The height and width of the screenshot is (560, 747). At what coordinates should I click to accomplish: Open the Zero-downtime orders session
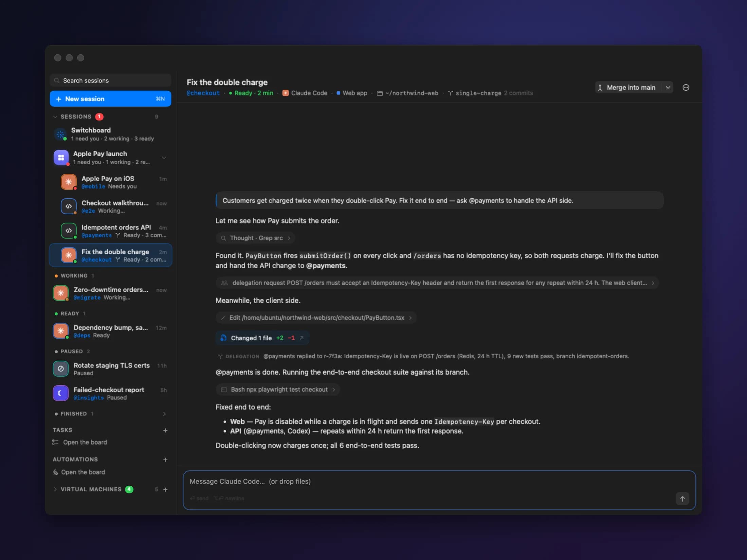coord(111,293)
